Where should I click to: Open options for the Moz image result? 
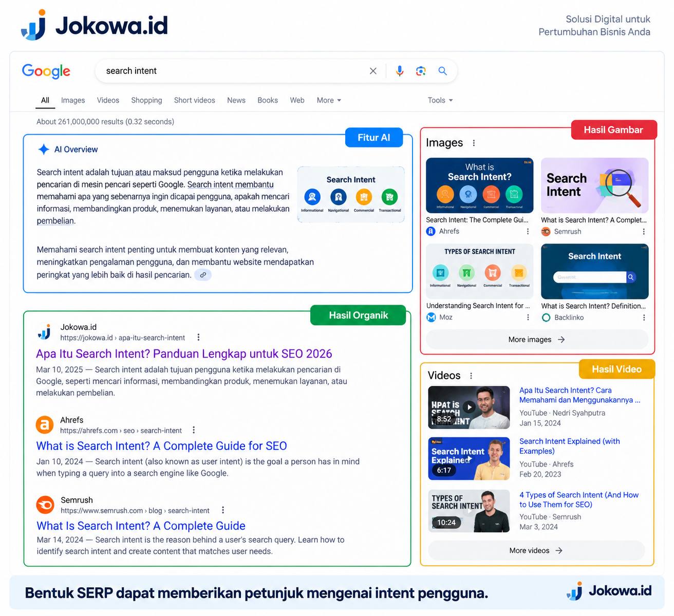[x=528, y=318]
